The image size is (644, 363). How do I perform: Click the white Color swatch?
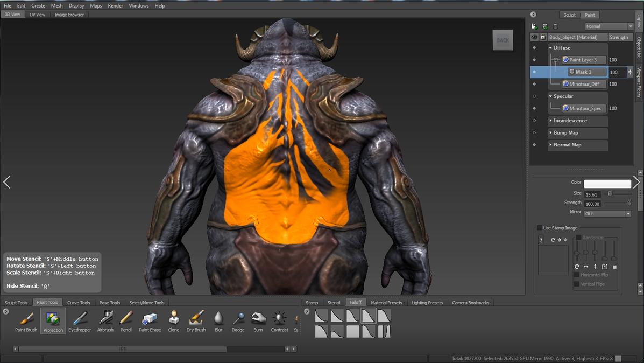point(607,184)
